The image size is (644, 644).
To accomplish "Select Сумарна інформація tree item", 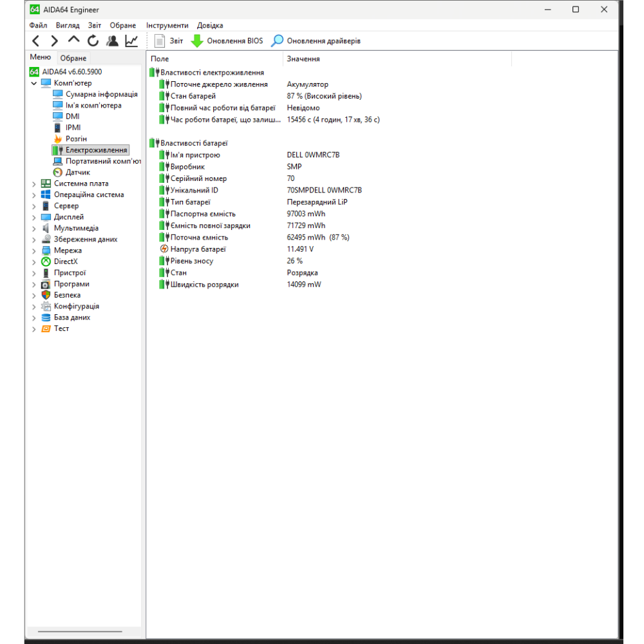I will 101,94.
